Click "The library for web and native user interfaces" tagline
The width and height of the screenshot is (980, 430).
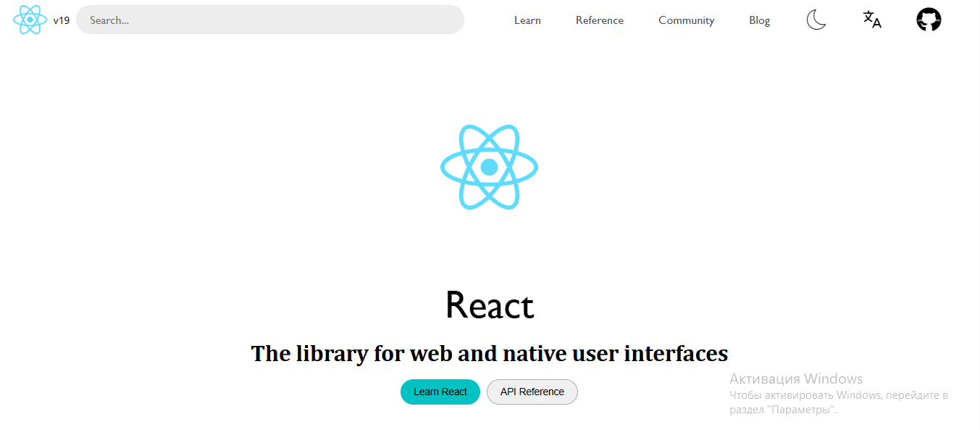490,354
